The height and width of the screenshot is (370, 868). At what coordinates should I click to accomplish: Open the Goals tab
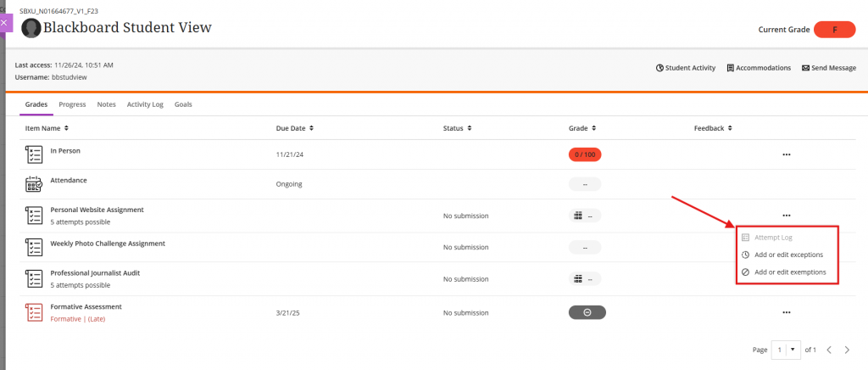point(183,104)
